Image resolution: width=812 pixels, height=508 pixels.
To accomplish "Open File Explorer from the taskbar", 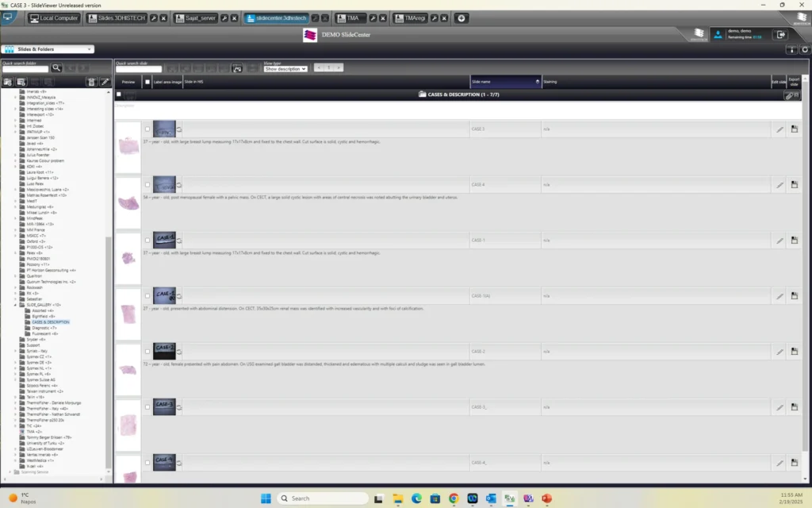I will pos(398,498).
